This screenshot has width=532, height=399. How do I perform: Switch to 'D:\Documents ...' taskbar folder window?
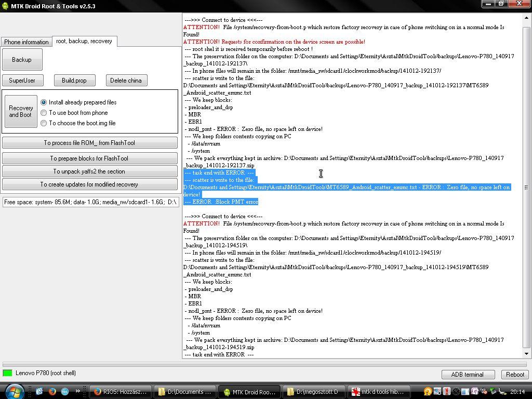(x=185, y=392)
